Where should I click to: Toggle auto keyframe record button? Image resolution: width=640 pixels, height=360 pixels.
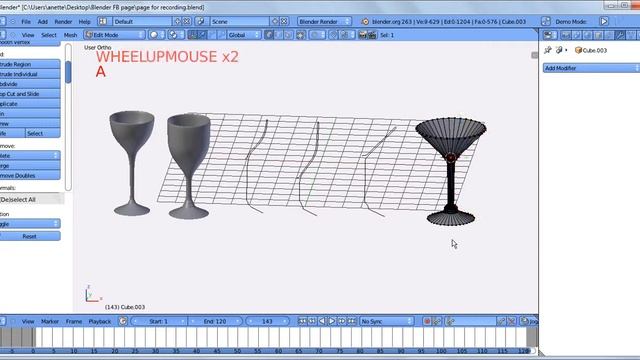(x=427, y=322)
